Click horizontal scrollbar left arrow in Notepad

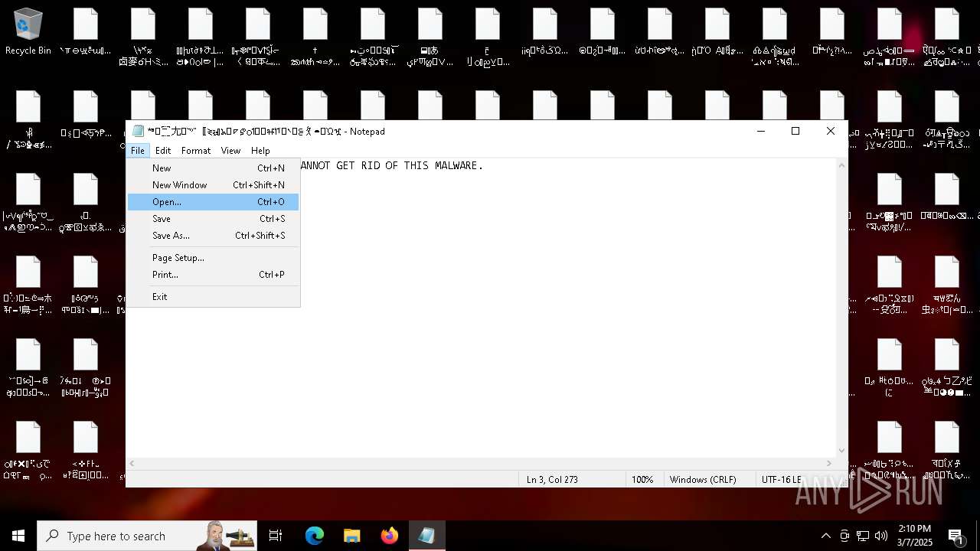point(132,464)
